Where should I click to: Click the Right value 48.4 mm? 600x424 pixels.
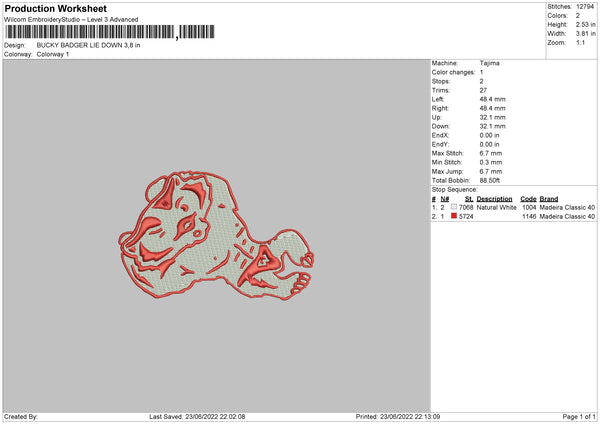point(492,108)
